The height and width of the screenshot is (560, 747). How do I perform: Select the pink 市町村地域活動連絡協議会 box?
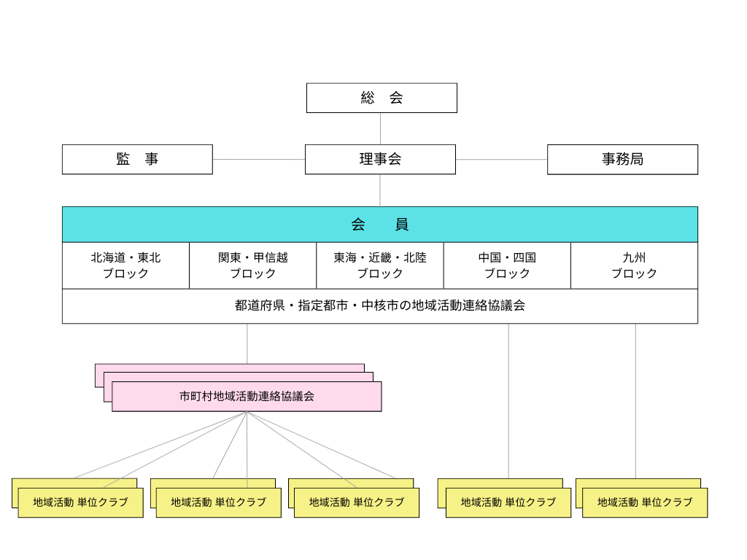click(x=247, y=397)
